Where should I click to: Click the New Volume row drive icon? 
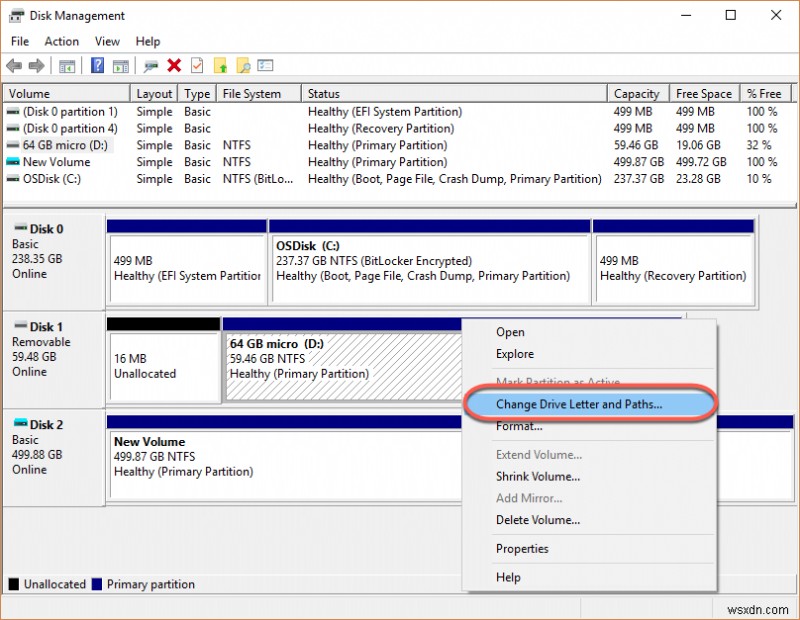13,162
